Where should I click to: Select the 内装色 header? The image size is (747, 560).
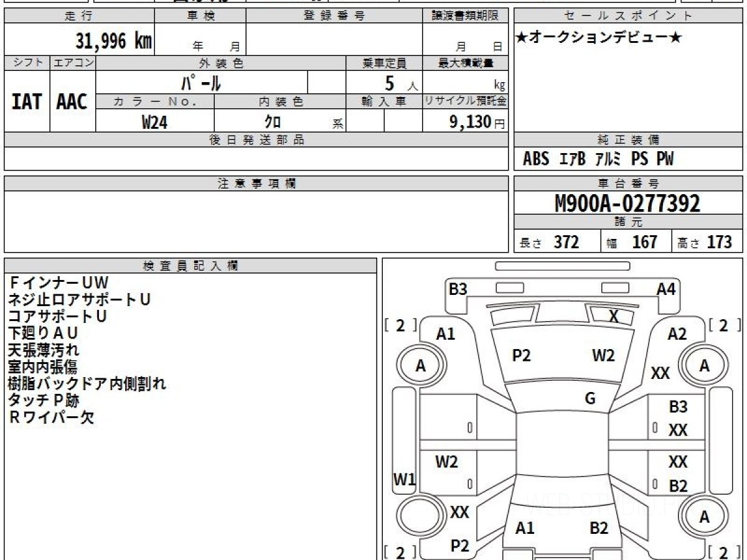280,101
